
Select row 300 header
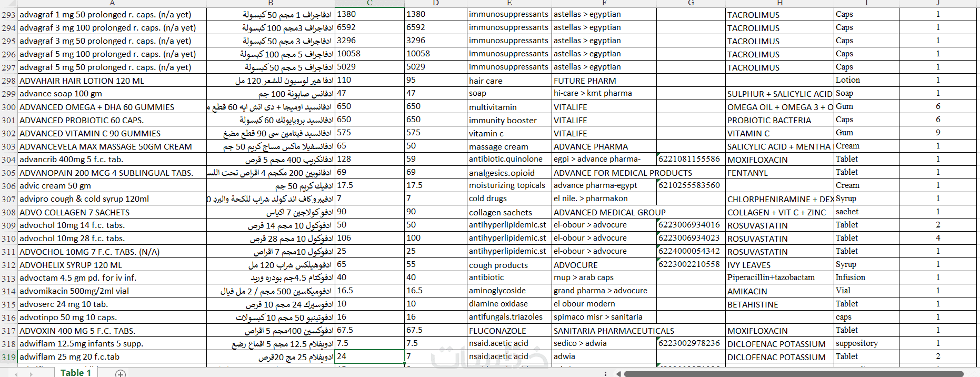[8, 107]
